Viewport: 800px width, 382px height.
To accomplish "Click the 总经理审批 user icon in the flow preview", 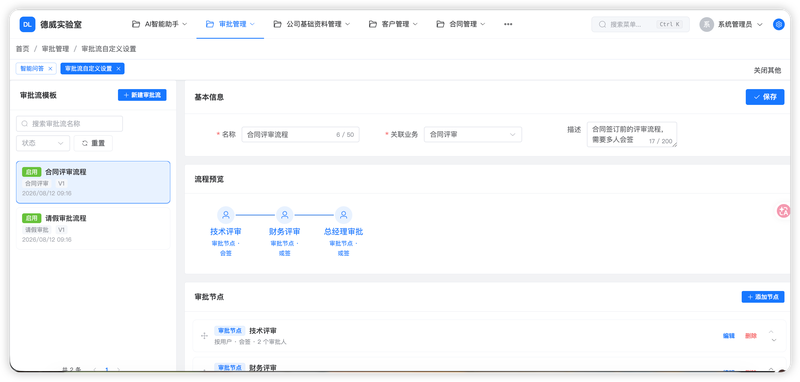I will click(x=343, y=215).
